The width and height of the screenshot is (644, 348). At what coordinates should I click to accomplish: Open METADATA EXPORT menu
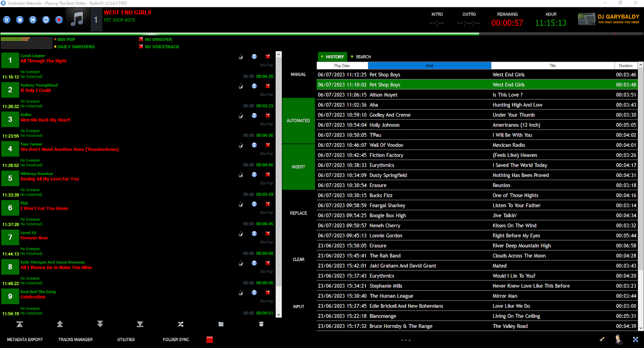[x=25, y=340]
